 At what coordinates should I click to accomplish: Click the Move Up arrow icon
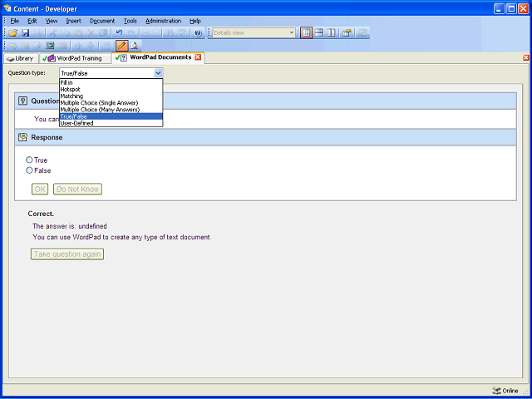tap(78, 46)
